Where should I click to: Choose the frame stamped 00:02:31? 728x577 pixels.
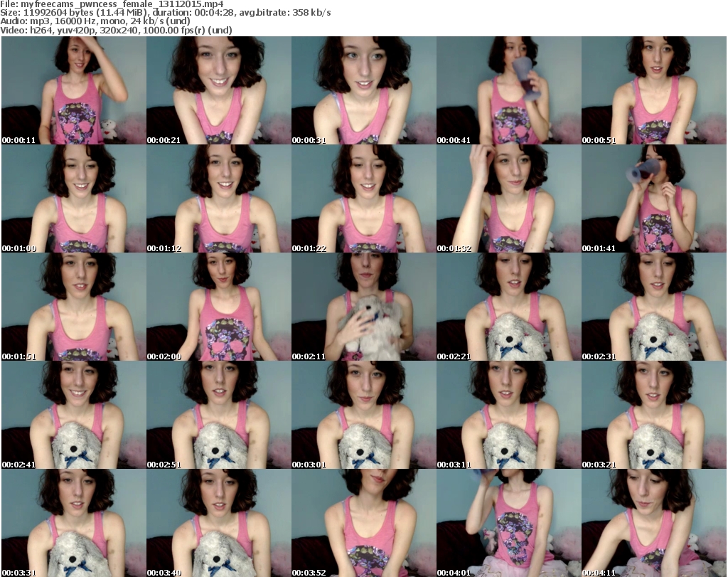pyautogui.click(x=654, y=307)
